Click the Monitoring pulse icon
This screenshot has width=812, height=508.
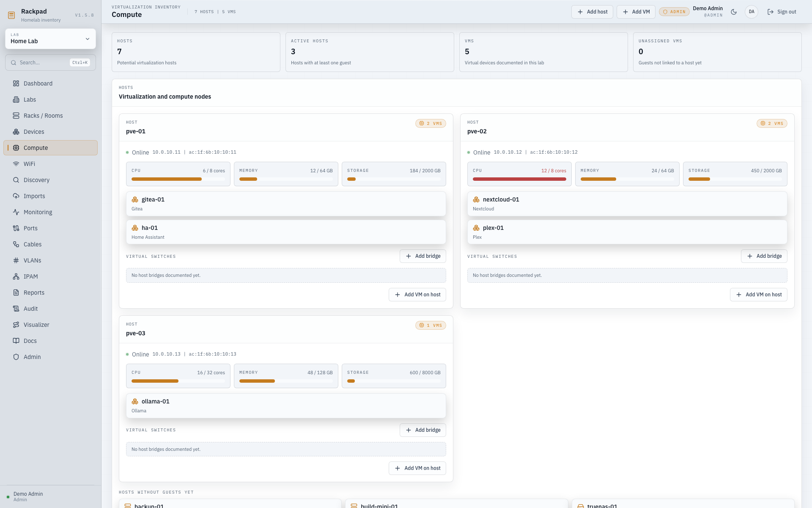[16, 212]
